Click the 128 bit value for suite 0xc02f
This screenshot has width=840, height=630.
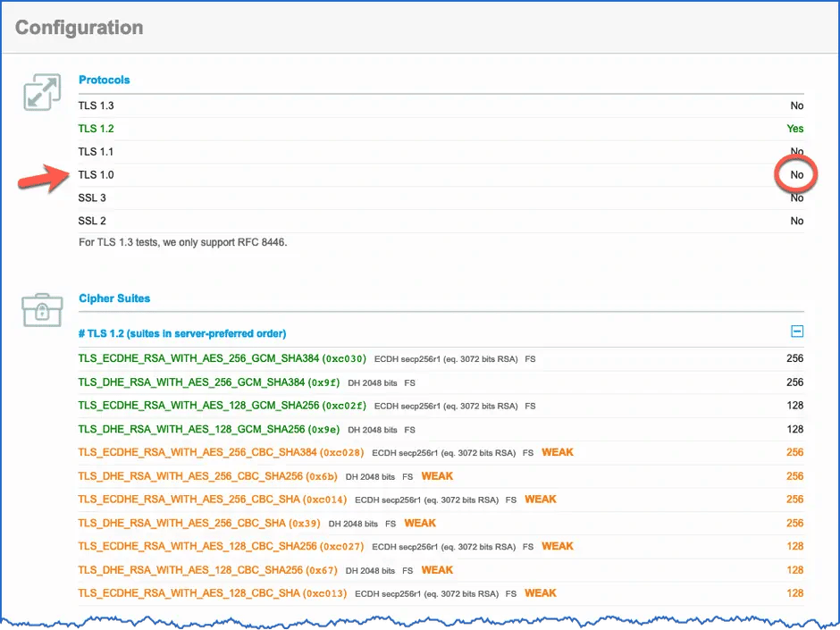click(x=795, y=406)
